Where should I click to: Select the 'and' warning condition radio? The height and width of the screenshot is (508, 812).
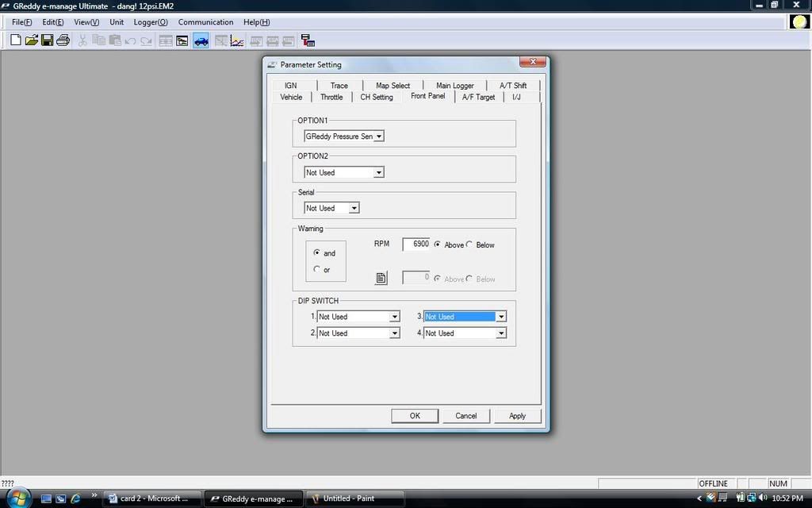coord(316,252)
